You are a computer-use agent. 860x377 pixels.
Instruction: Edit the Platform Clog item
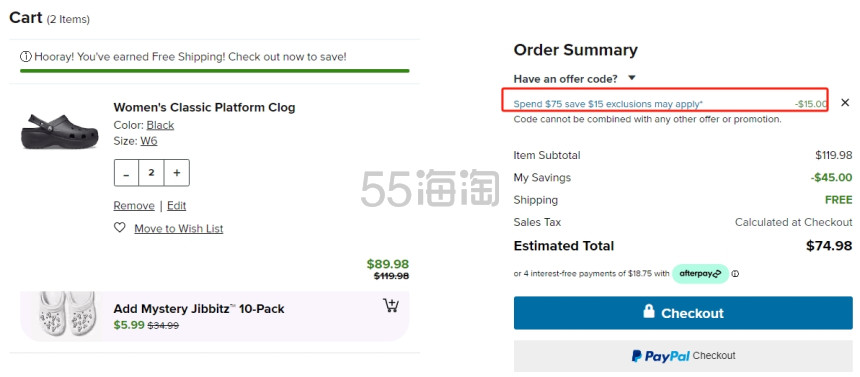[177, 205]
